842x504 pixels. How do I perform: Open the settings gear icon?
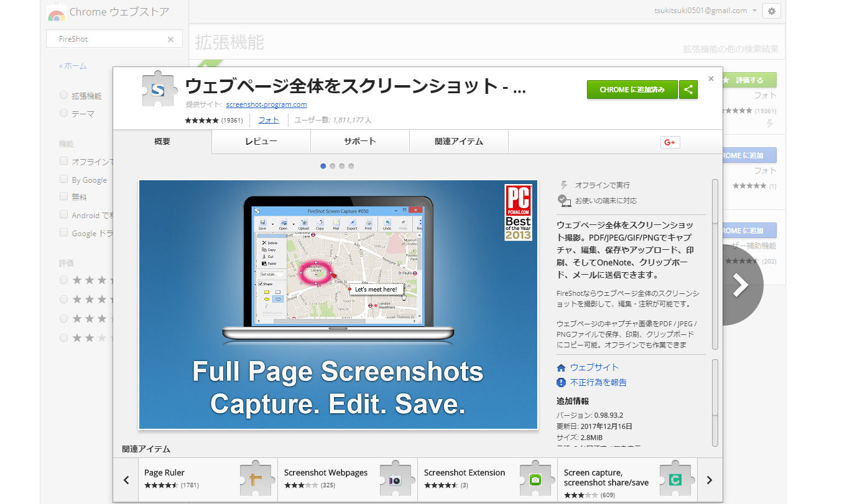click(771, 11)
